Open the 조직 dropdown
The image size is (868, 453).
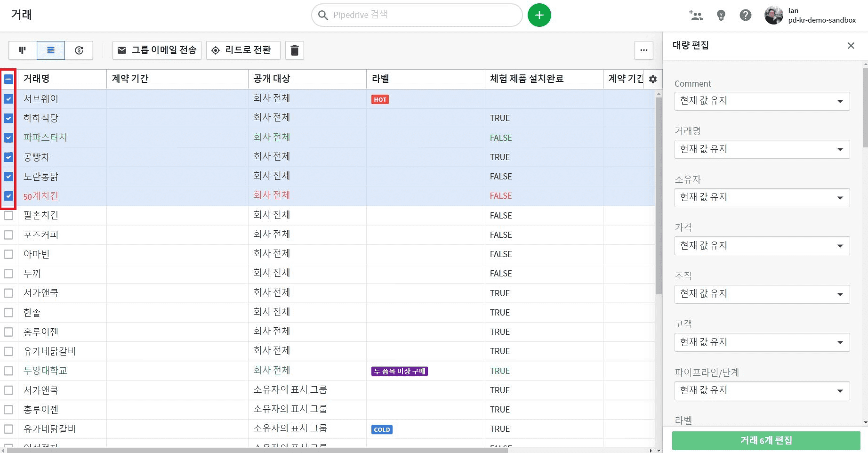click(x=762, y=294)
